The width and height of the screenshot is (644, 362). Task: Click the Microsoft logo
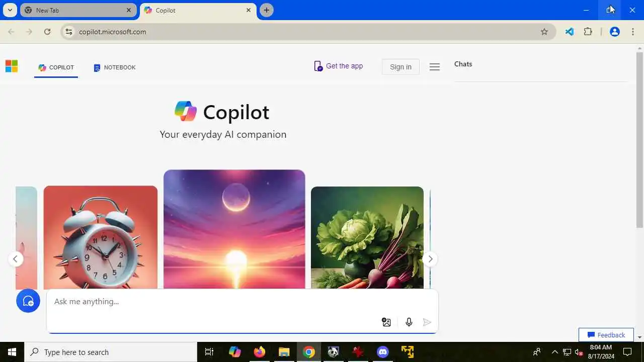(12, 66)
